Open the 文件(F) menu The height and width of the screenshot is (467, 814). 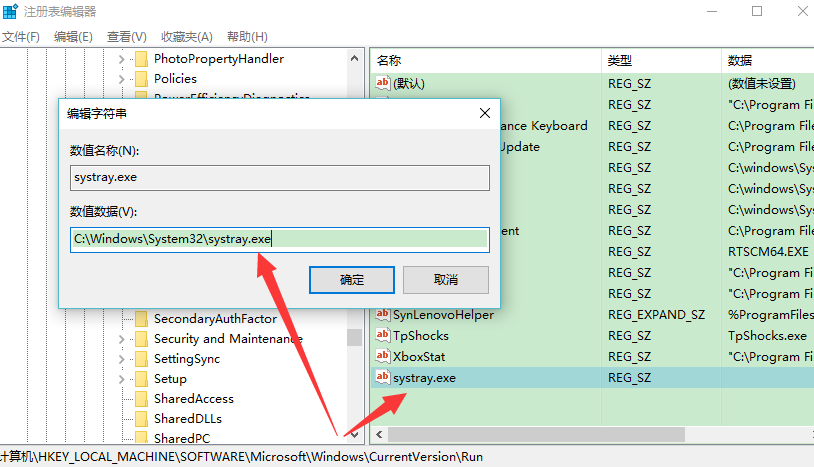click(21, 37)
